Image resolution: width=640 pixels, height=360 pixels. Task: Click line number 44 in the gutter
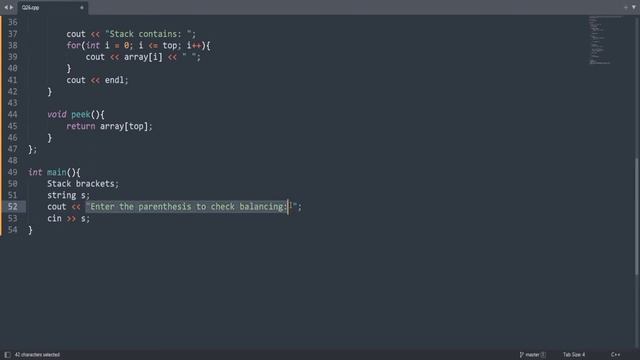pos(13,114)
